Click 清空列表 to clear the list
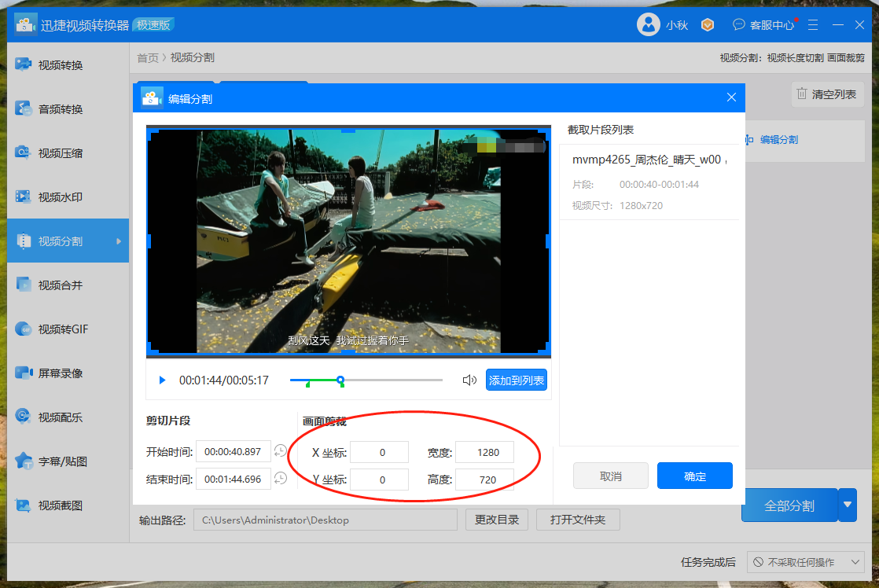The width and height of the screenshot is (879, 588). [827, 94]
